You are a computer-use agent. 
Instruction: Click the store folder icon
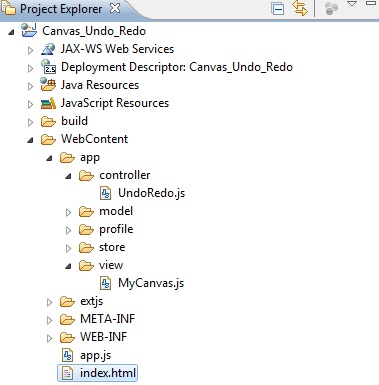(86, 247)
